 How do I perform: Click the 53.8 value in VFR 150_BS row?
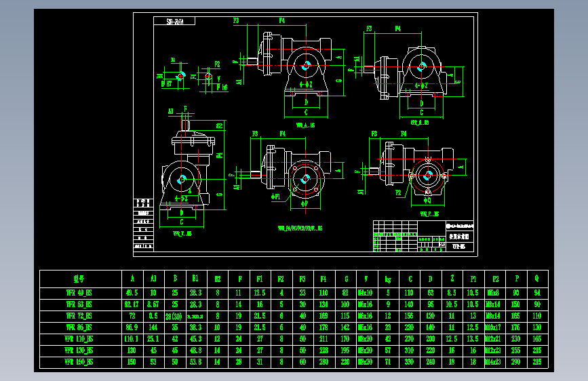(x=196, y=362)
